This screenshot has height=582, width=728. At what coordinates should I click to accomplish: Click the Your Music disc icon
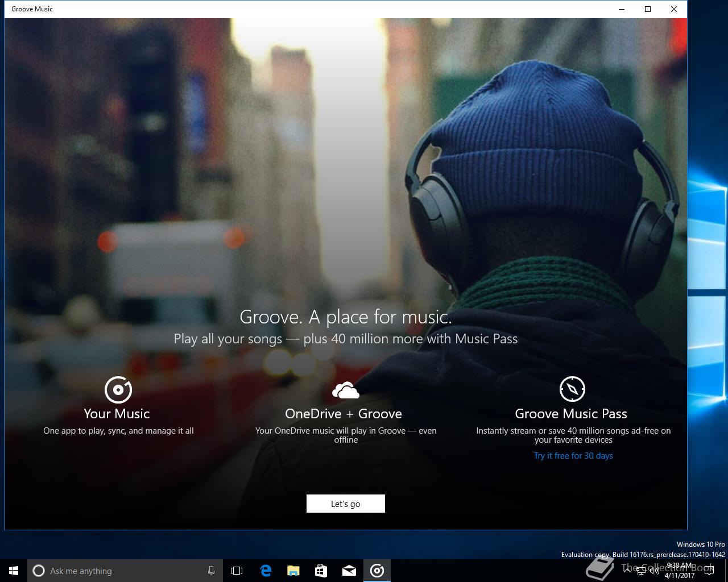click(x=118, y=390)
